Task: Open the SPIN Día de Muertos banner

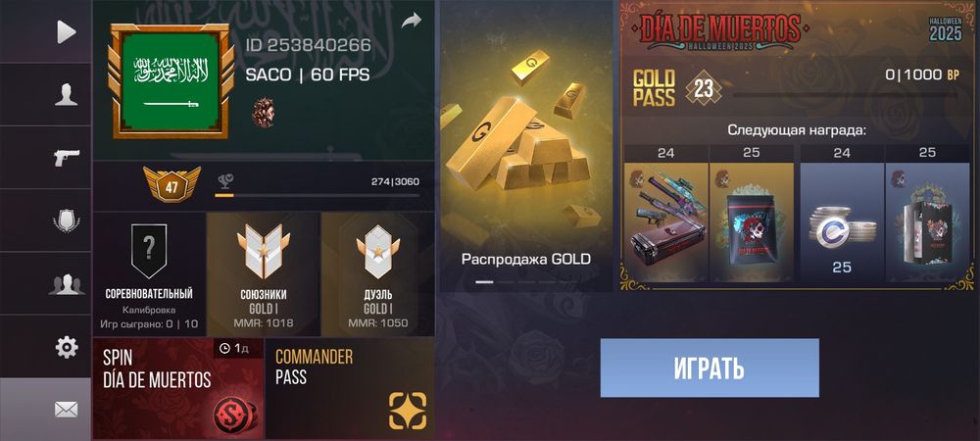Action: [178, 388]
